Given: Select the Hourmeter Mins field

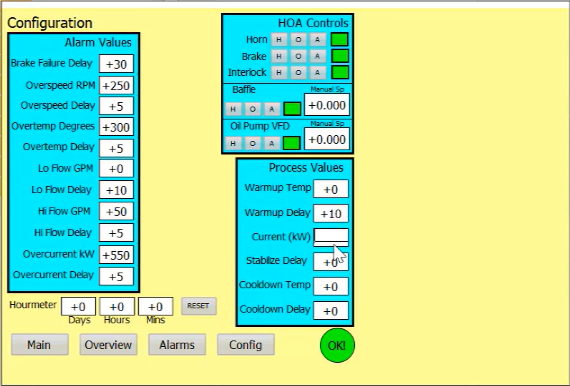Looking at the screenshot, I should (156, 307).
